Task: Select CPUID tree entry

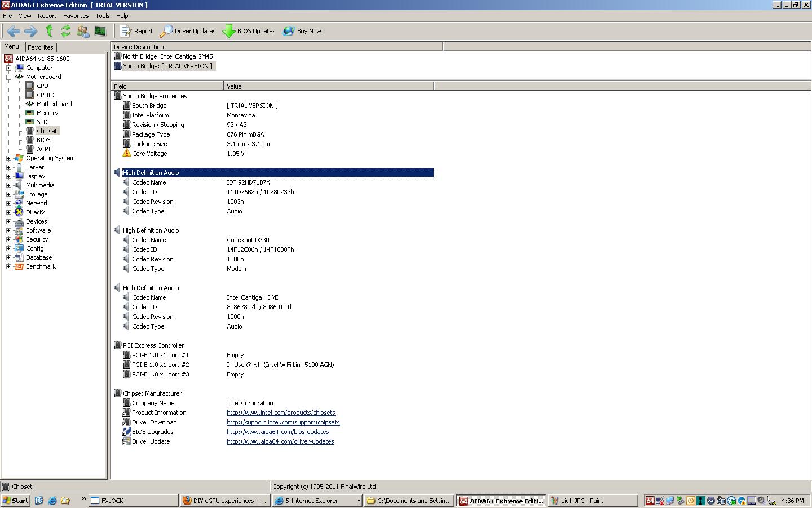Action: coord(46,95)
